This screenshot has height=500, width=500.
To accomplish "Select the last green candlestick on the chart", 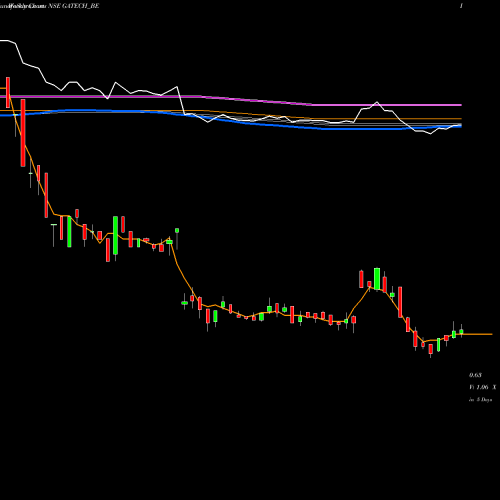I will pyautogui.click(x=461, y=331).
